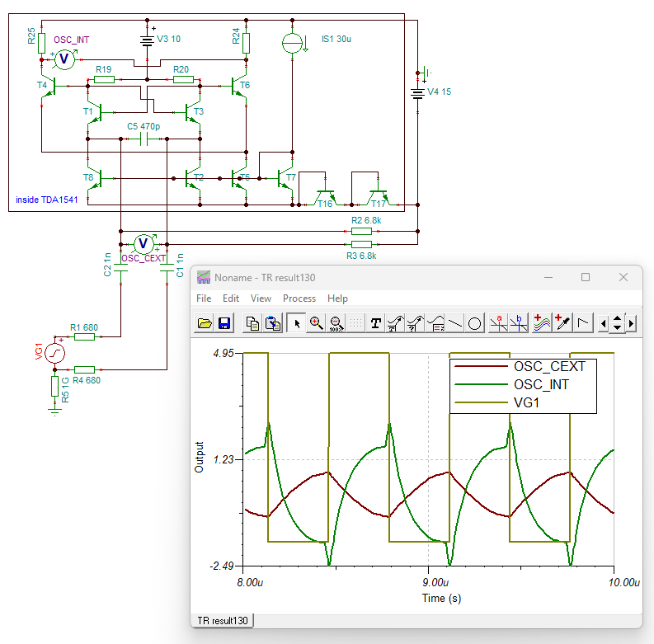Screen dimensions: 654x644
Task: Close the TR result130 window
Action: point(623,277)
